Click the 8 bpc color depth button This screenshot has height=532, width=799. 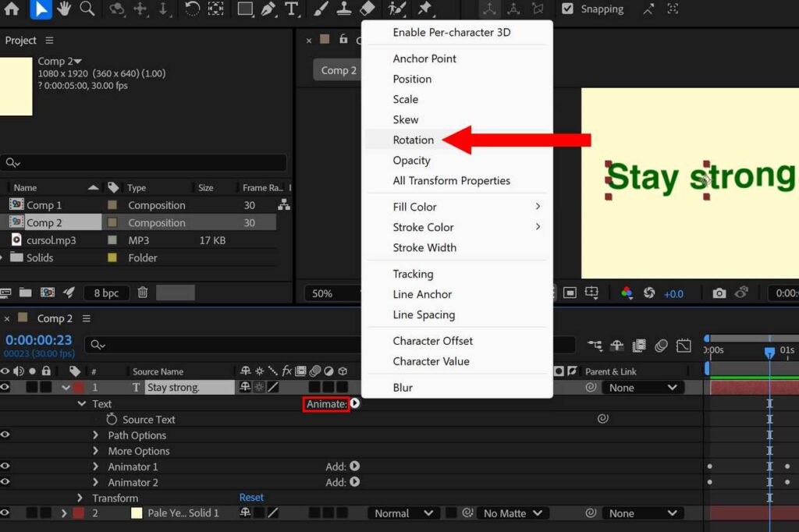[106, 293]
